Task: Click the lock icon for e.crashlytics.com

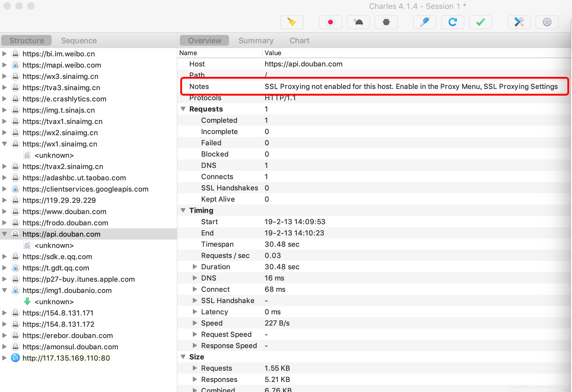Action: pyautogui.click(x=15, y=99)
